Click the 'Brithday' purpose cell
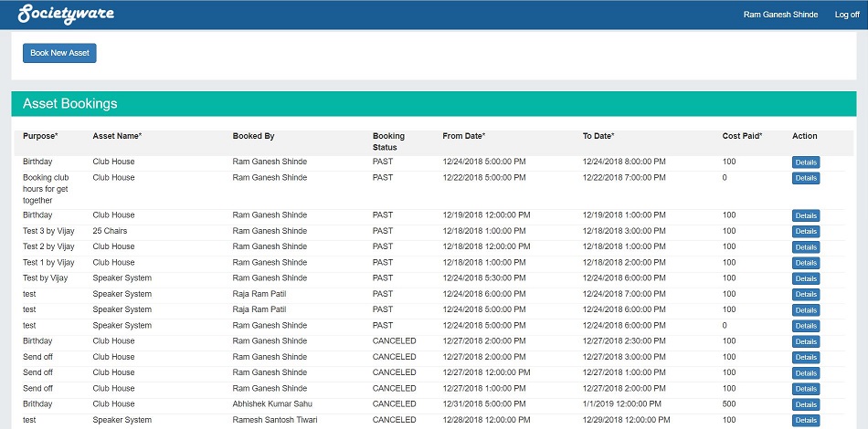 [37, 403]
